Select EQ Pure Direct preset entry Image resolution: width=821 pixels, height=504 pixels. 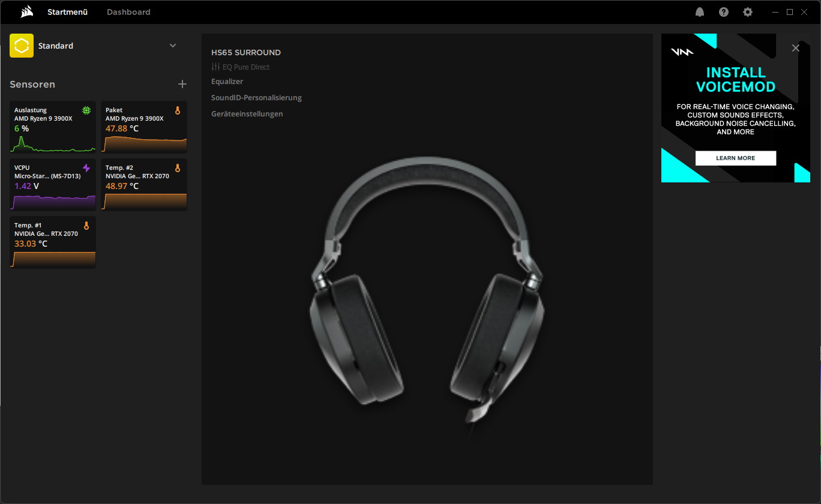[241, 67]
